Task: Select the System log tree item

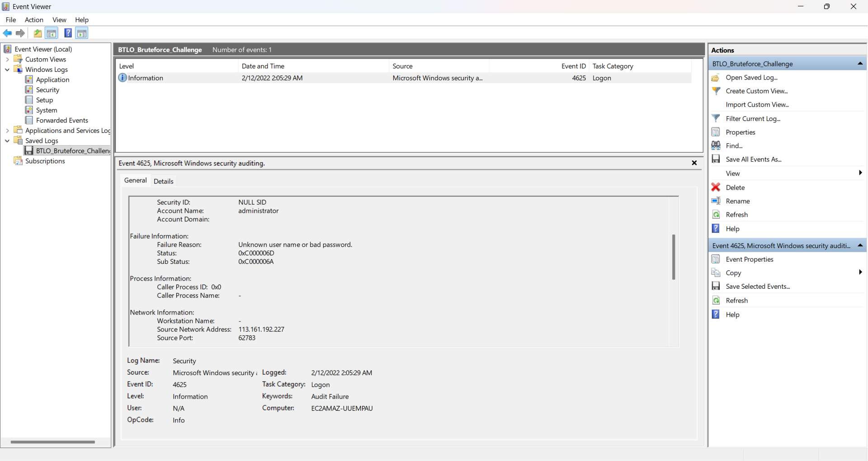Action: (47, 110)
